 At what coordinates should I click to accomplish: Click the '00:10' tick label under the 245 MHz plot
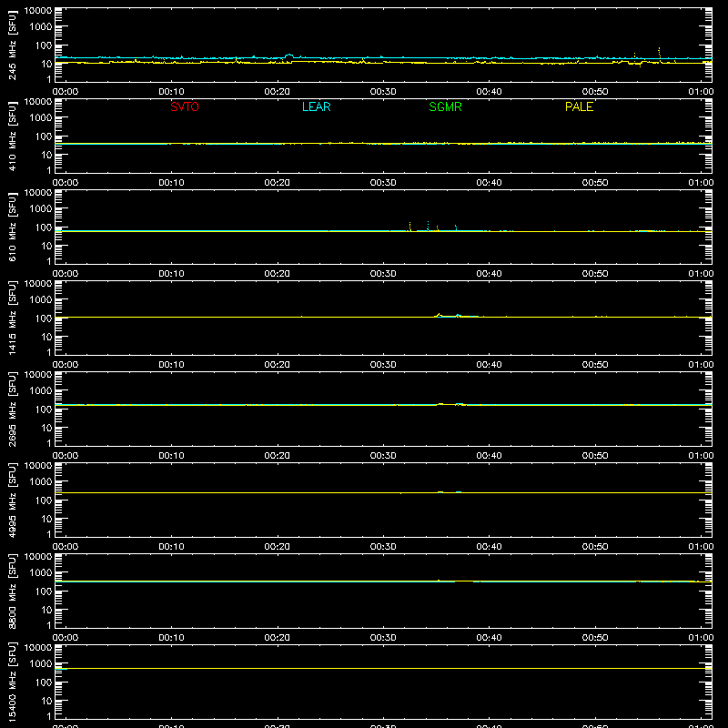(x=171, y=92)
